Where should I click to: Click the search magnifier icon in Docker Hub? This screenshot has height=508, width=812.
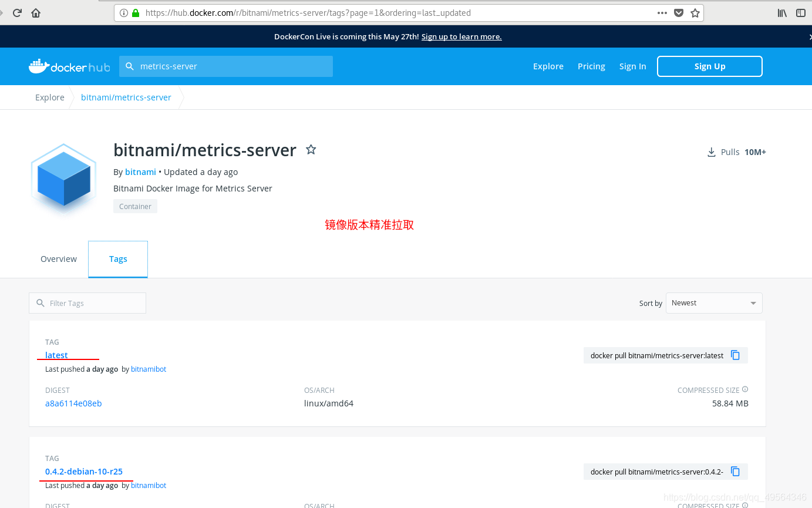[130, 66]
